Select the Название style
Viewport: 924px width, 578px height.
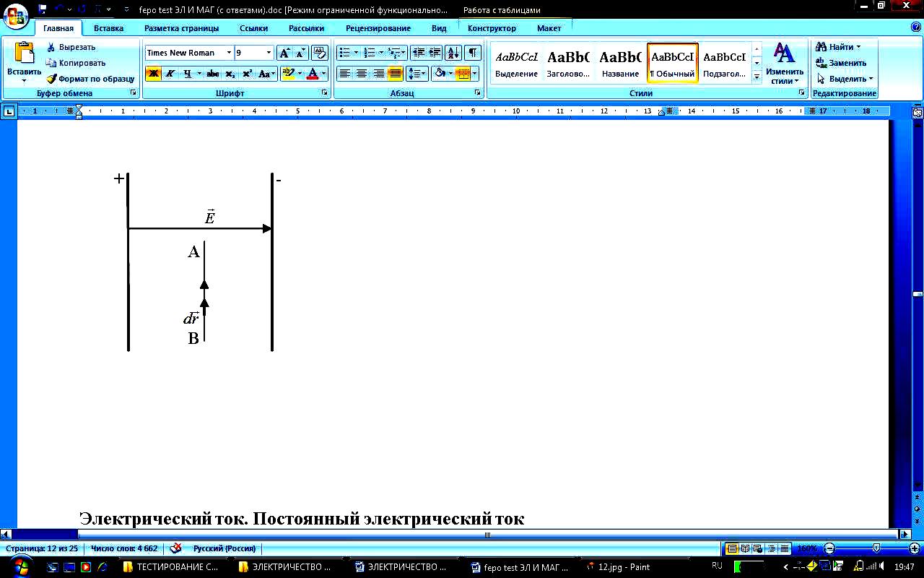coord(620,64)
